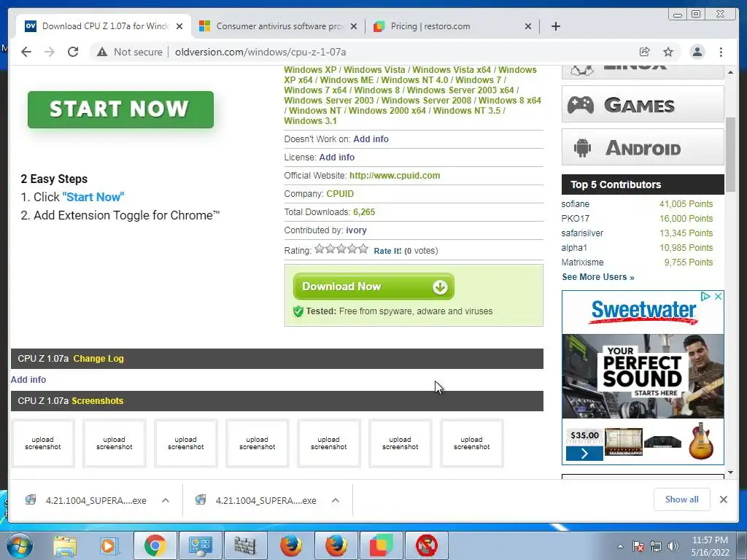Expand options for second downloaded SUPERA exe
747x560 pixels.
(336, 500)
